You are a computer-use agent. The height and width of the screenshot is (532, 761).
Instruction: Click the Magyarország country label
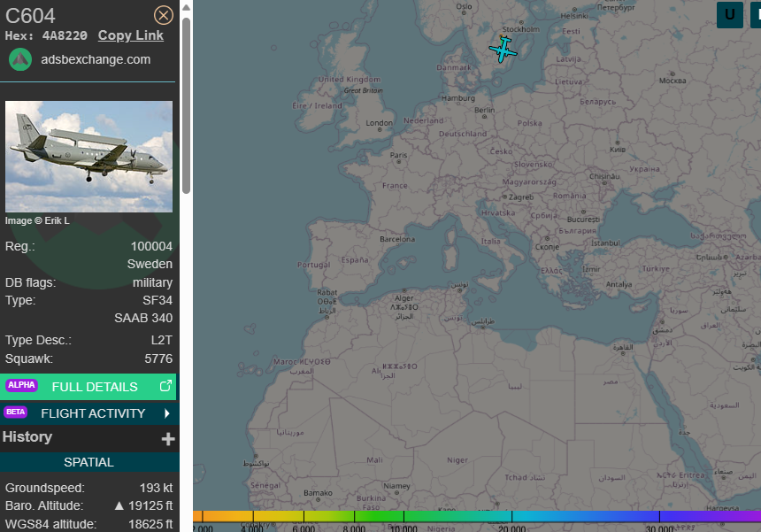pos(529,182)
